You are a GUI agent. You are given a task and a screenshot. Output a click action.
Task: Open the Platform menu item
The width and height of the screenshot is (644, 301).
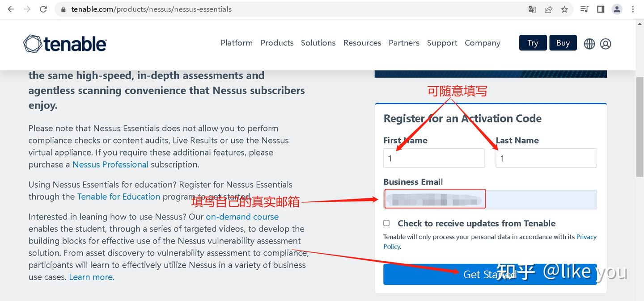coord(237,43)
